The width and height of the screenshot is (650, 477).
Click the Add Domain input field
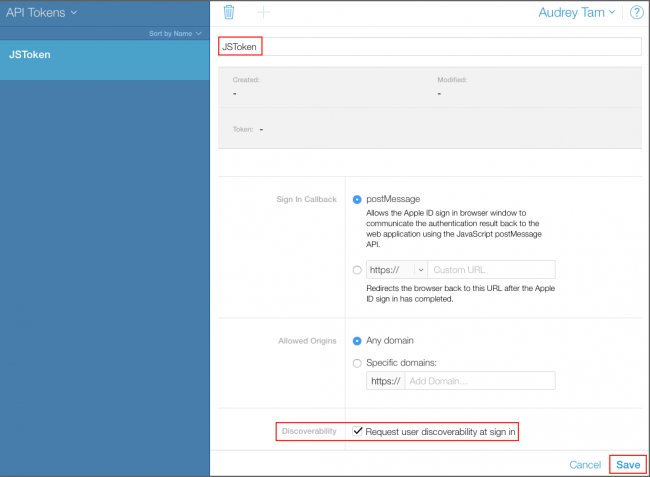click(480, 380)
